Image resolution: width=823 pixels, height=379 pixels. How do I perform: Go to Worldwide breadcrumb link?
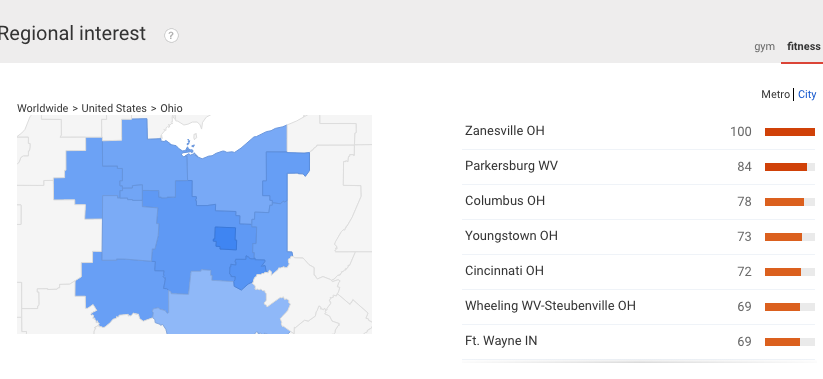pyautogui.click(x=43, y=108)
